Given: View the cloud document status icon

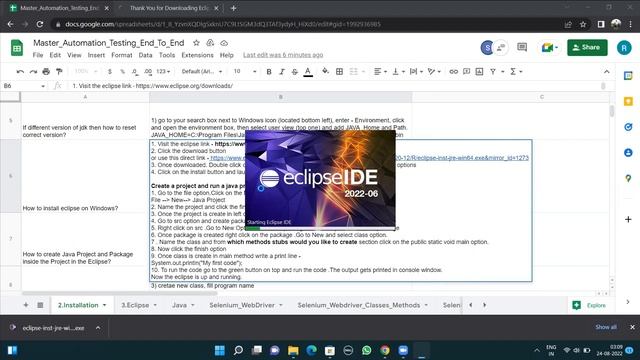Looking at the screenshot, I should pos(224,43).
